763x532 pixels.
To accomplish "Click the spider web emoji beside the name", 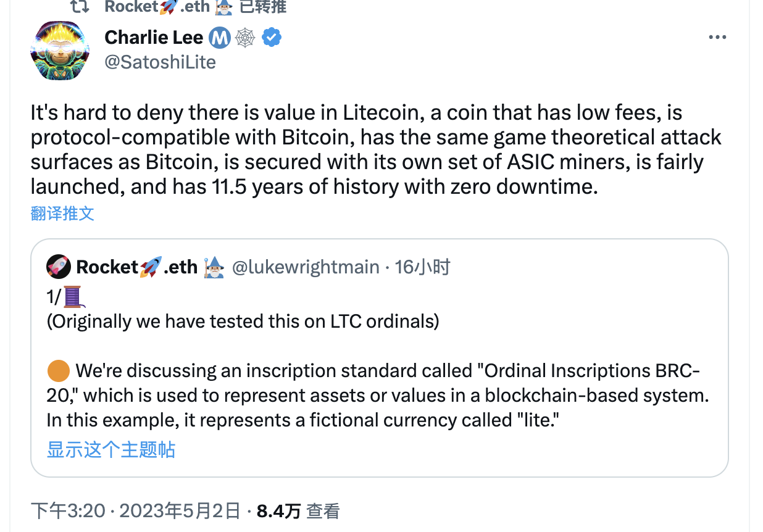I will (x=246, y=38).
